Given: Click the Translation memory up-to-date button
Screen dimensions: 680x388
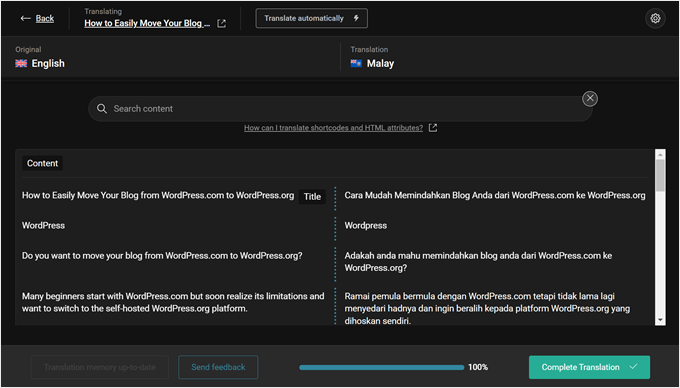Looking at the screenshot, I should click(x=100, y=367).
